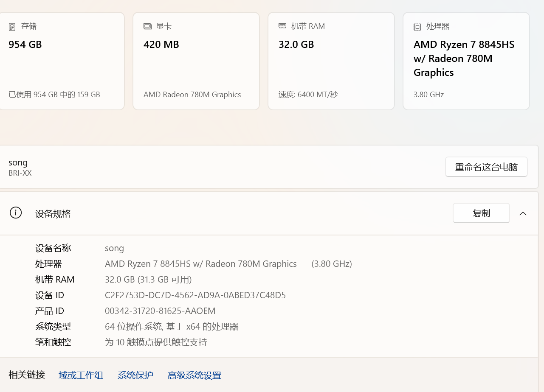544x392 pixels.
Task: Click the 机带 RAM label in the specifications list
Action: (x=55, y=280)
